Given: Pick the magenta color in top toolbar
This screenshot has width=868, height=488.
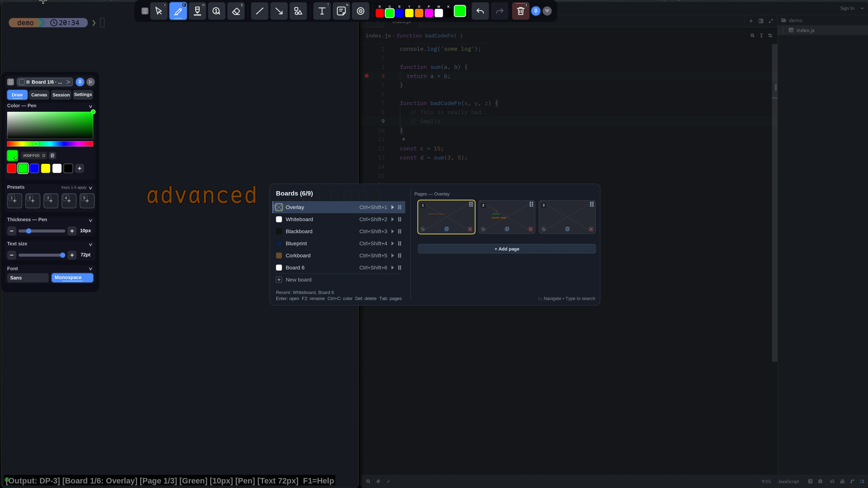Looking at the screenshot, I should coord(429,13).
